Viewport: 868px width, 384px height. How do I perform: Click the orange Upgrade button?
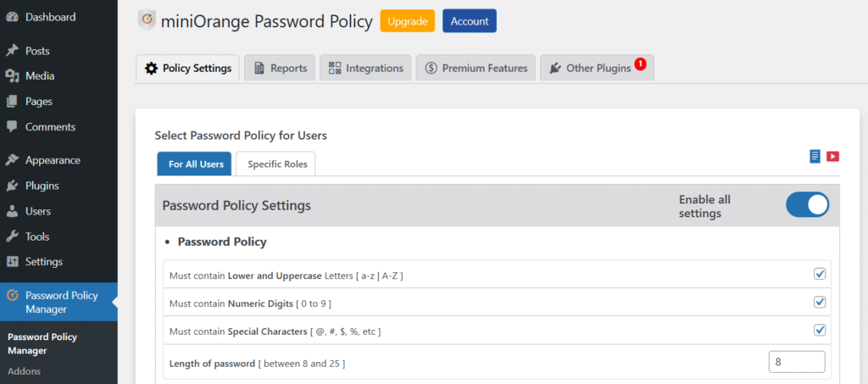point(407,21)
